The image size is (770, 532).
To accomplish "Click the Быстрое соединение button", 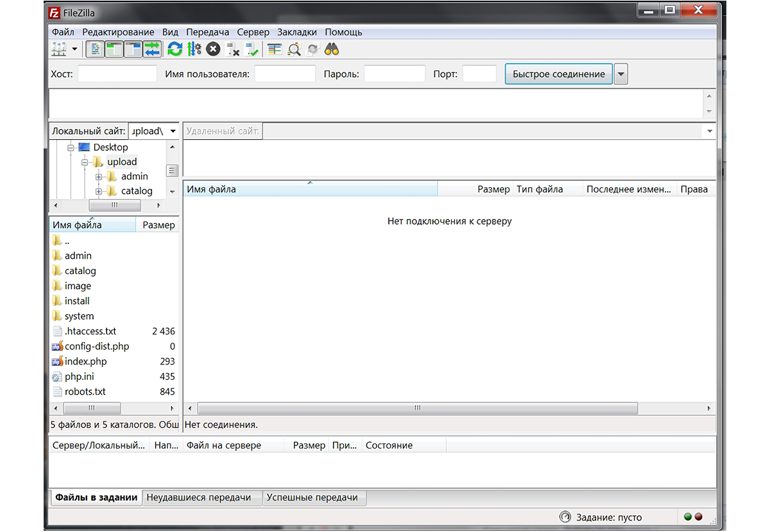I will point(558,74).
